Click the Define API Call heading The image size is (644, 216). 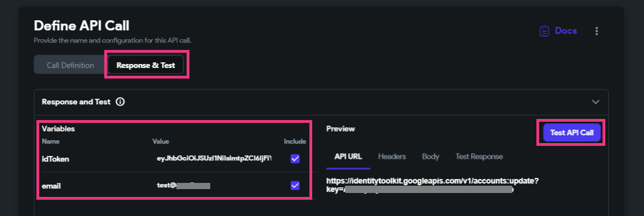pos(81,26)
